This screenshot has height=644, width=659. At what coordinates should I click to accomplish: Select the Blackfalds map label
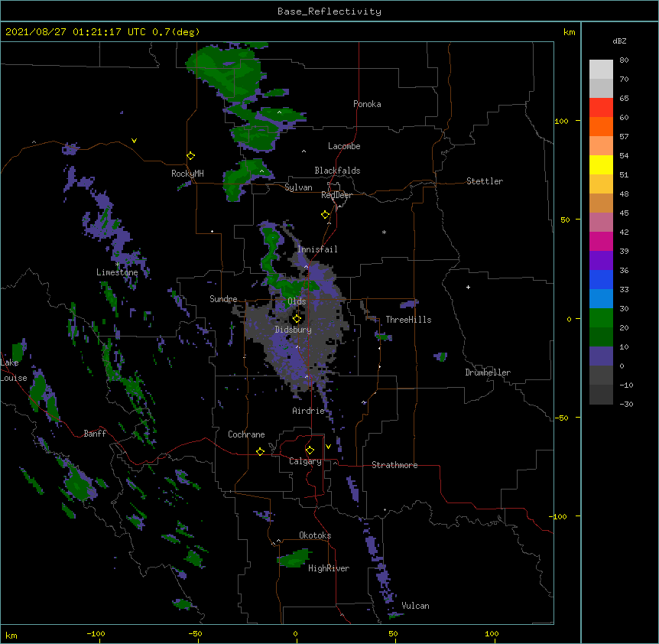click(337, 171)
